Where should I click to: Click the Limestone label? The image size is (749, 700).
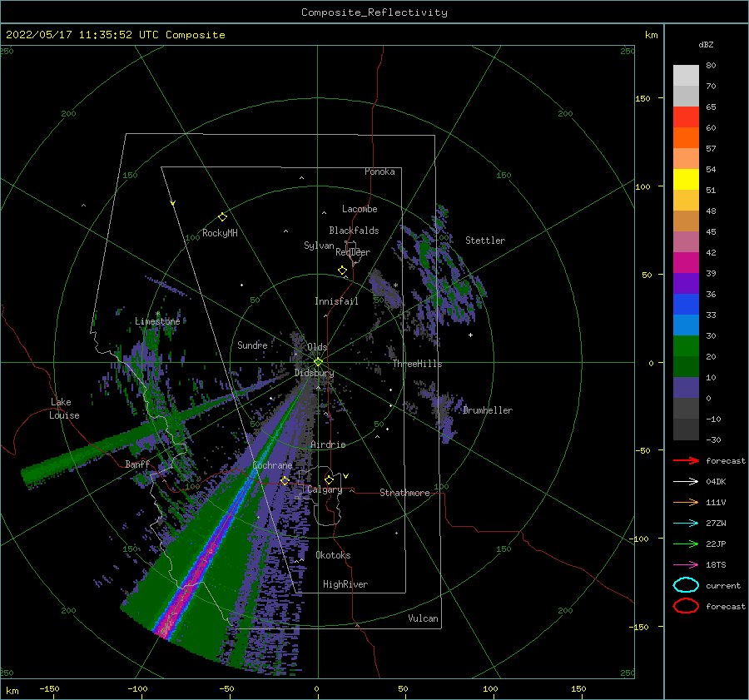(x=157, y=321)
